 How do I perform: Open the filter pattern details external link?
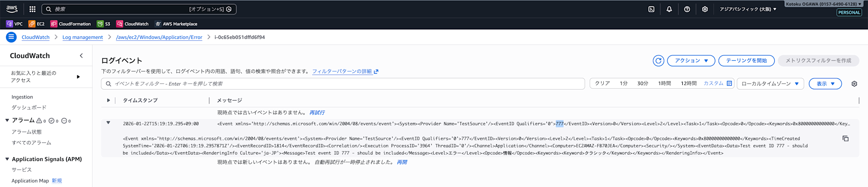[x=345, y=71]
